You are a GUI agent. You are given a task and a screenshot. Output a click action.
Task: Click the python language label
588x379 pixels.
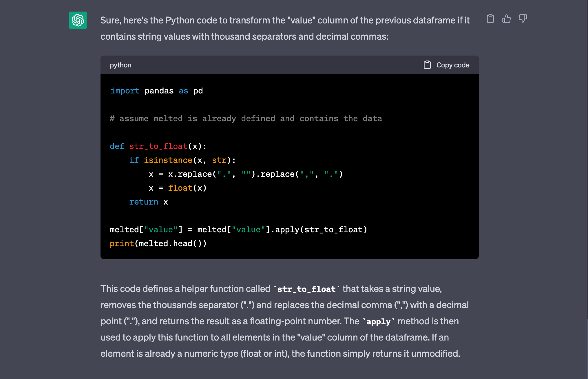[120, 65]
